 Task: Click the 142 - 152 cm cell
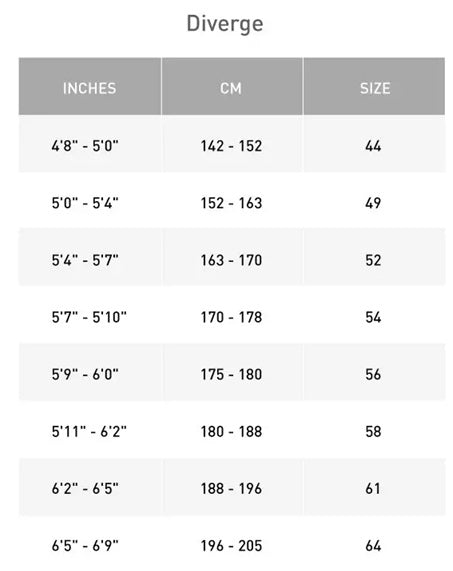pyautogui.click(x=231, y=146)
